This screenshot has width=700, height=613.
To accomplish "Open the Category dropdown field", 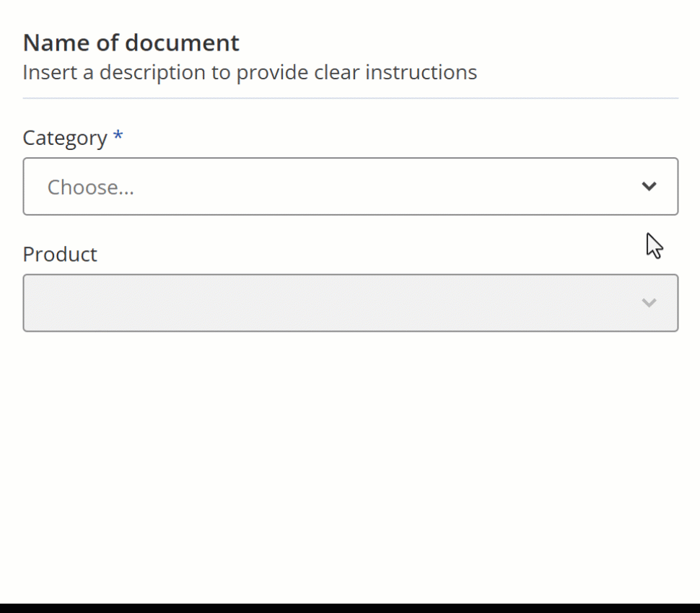I will (351, 187).
